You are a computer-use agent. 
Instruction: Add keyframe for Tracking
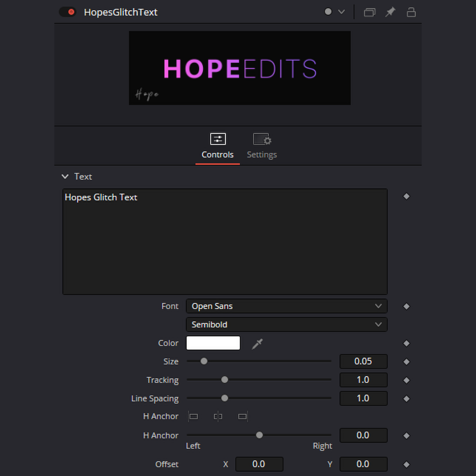click(406, 380)
